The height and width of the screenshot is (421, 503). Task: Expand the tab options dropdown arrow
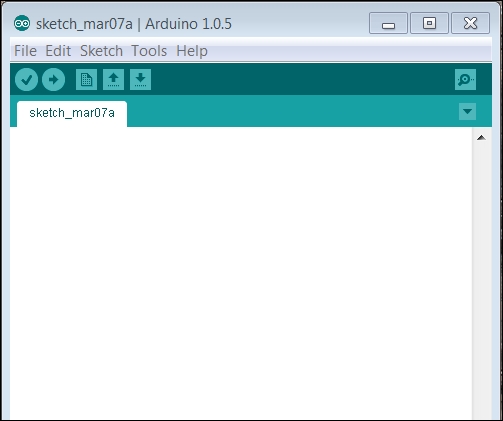tap(467, 111)
